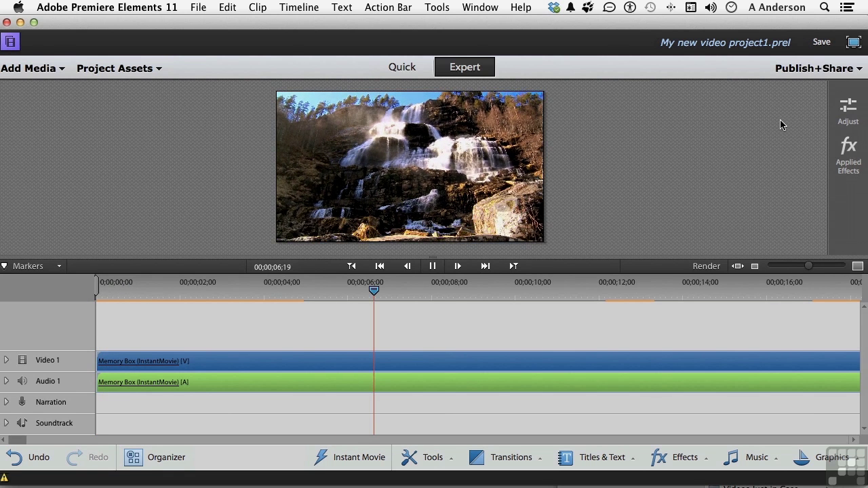
Task: Save the project
Action: pos(821,42)
